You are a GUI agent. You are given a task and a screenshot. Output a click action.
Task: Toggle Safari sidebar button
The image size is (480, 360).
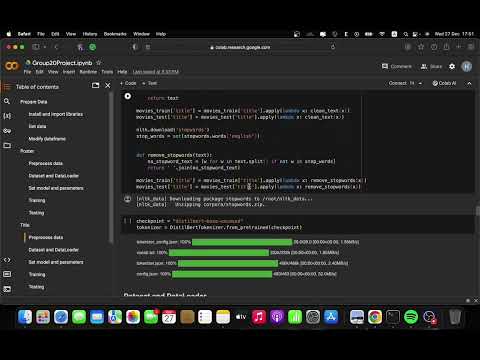[36, 47]
